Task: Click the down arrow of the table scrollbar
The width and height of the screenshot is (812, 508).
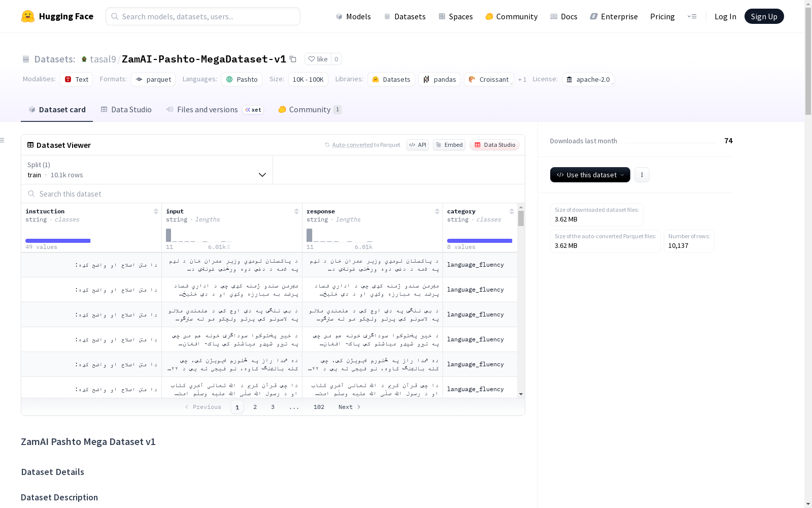Action: [521, 394]
